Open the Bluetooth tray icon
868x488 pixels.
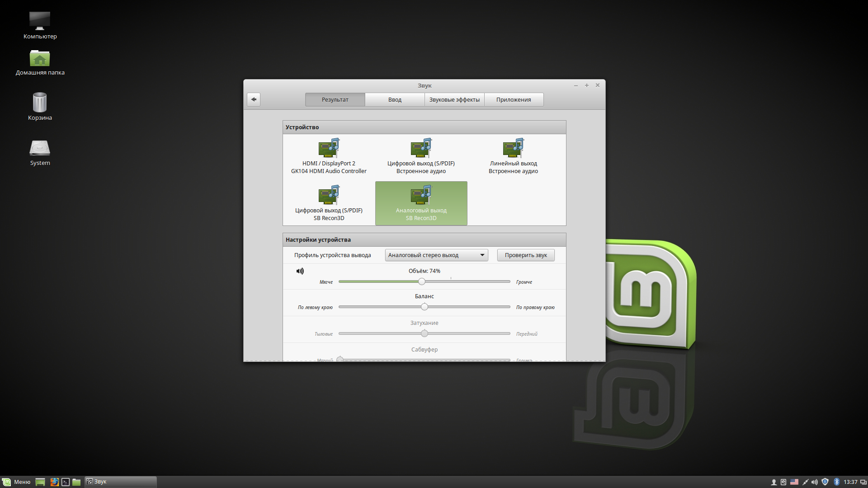(836, 482)
